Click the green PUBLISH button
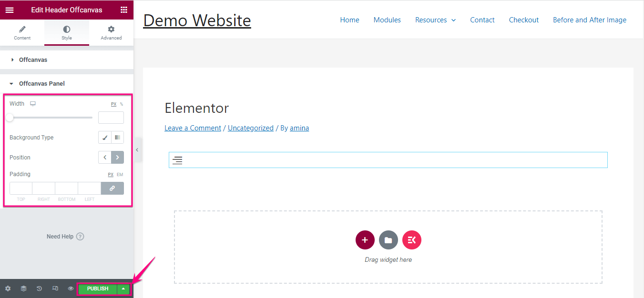This screenshot has width=644, height=298. tap(98, 288)
